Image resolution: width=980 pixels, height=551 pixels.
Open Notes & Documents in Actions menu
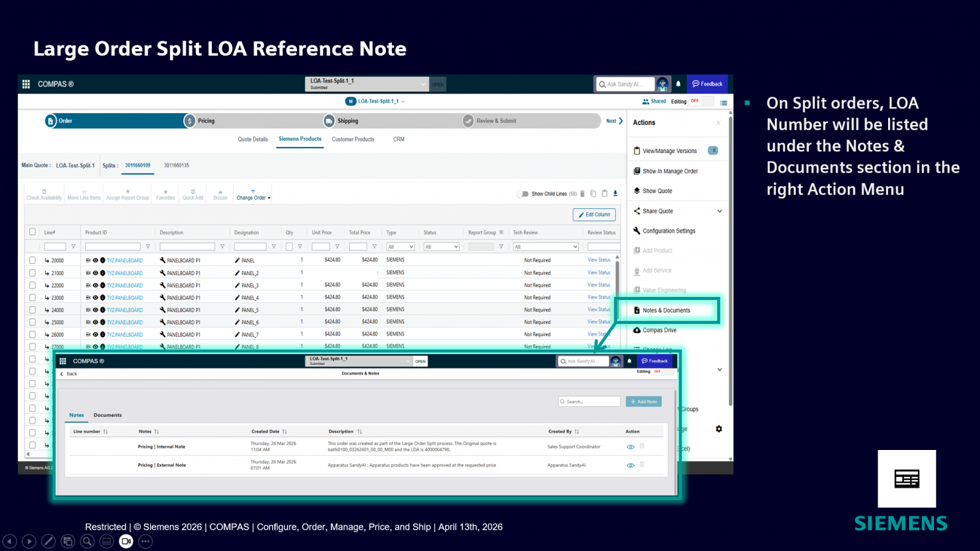(x=666, y=310)
